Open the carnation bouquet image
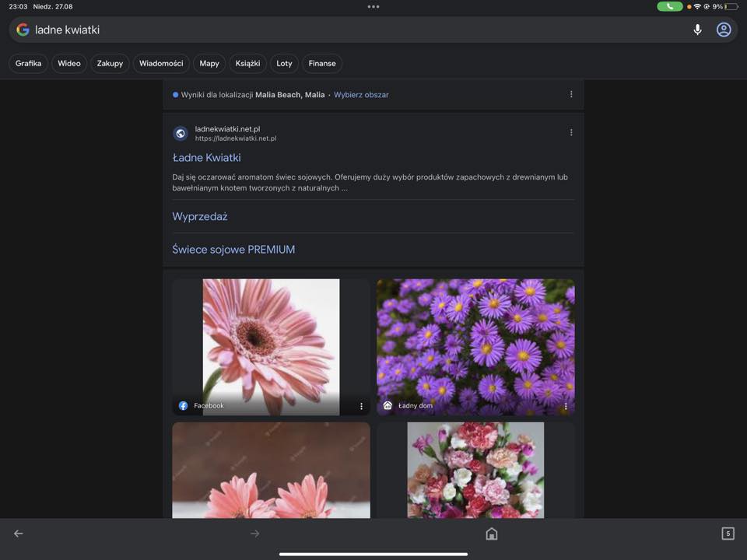 pyautogui.click(x=475, y=470)
